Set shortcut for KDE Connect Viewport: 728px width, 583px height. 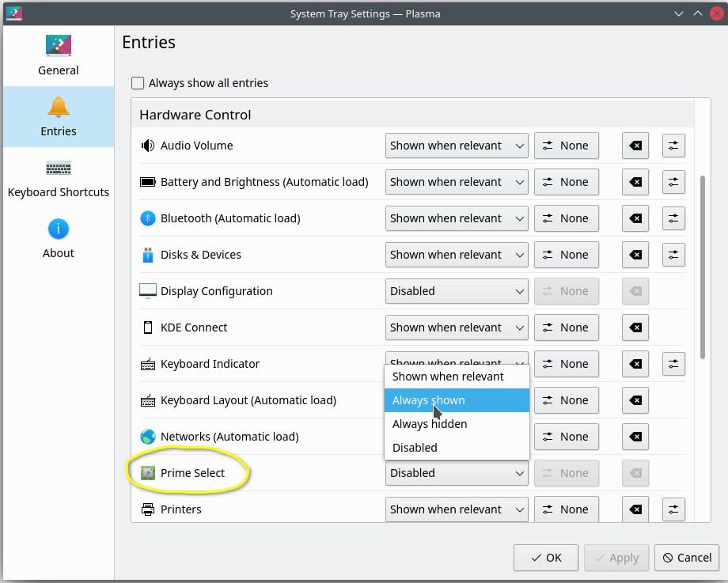[567, 327]
